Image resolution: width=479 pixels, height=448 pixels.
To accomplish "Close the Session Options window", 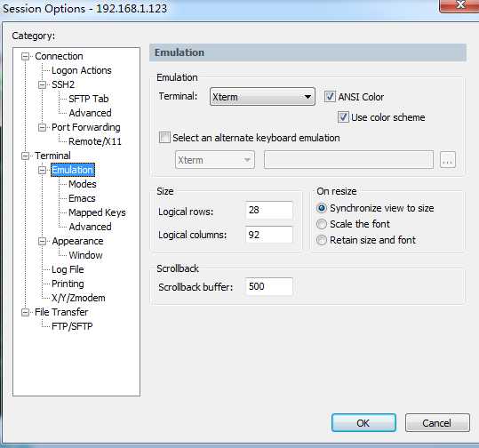I will coord(459,5).
